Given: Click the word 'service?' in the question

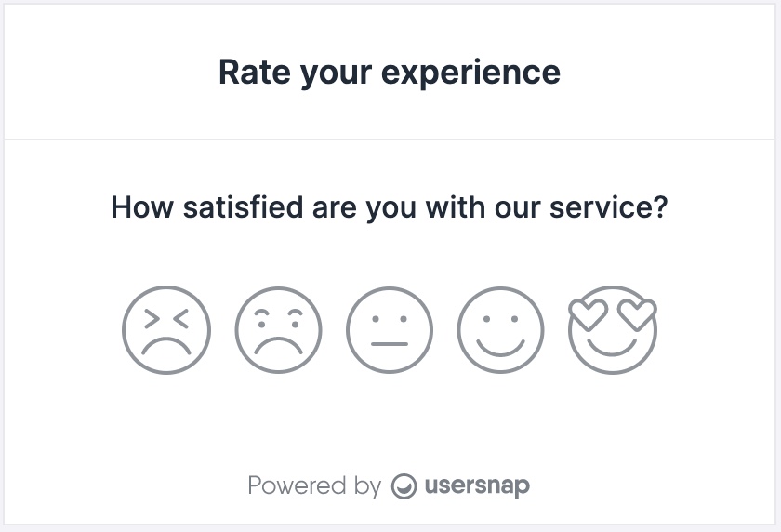Looking at the screenshot, I should (x=608, y=207).
